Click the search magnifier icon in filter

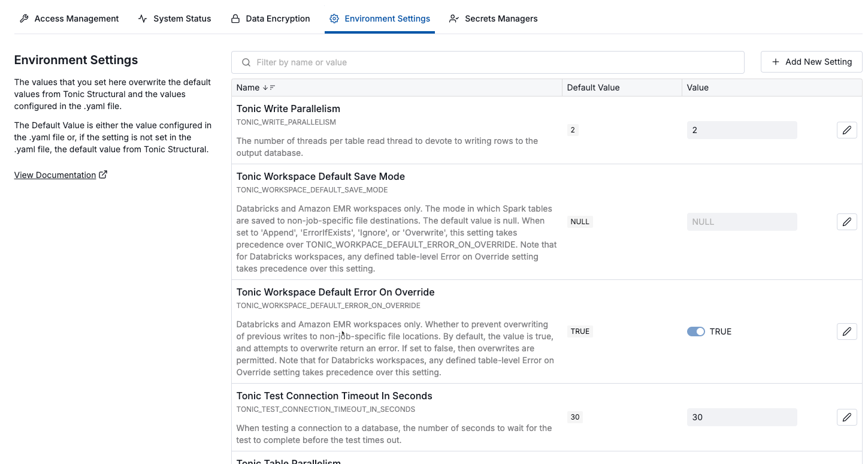246,62
